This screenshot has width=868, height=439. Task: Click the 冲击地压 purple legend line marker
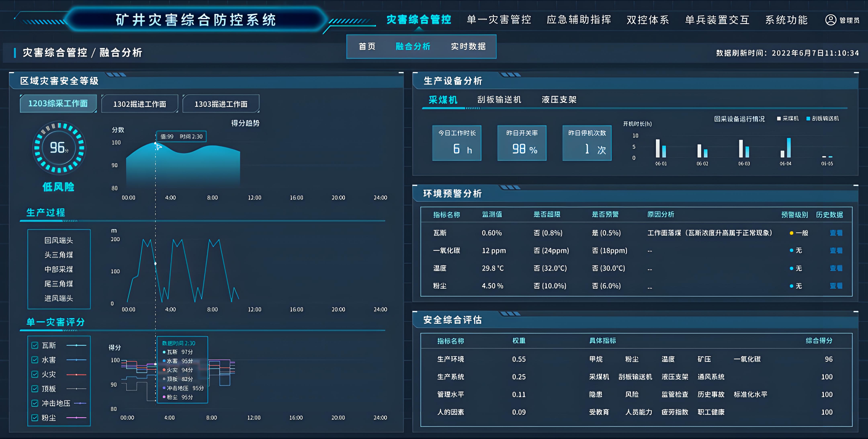click(x=80, y=403)
